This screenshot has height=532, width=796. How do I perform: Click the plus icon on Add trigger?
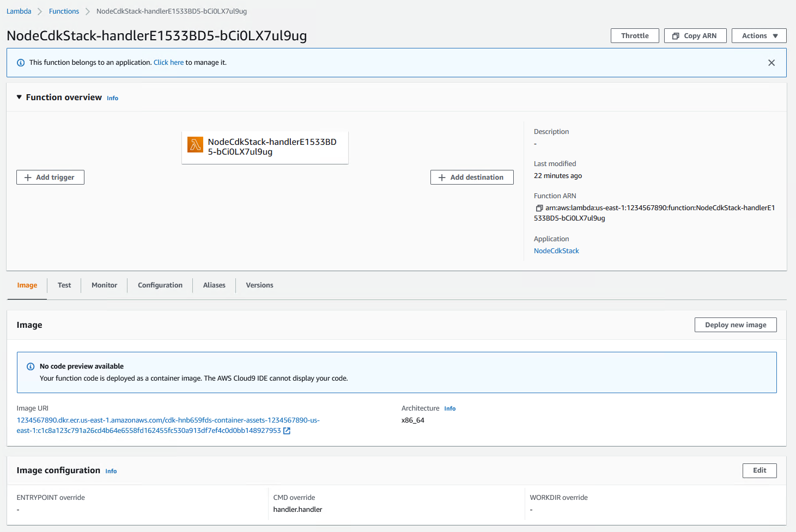click(28, 177)
